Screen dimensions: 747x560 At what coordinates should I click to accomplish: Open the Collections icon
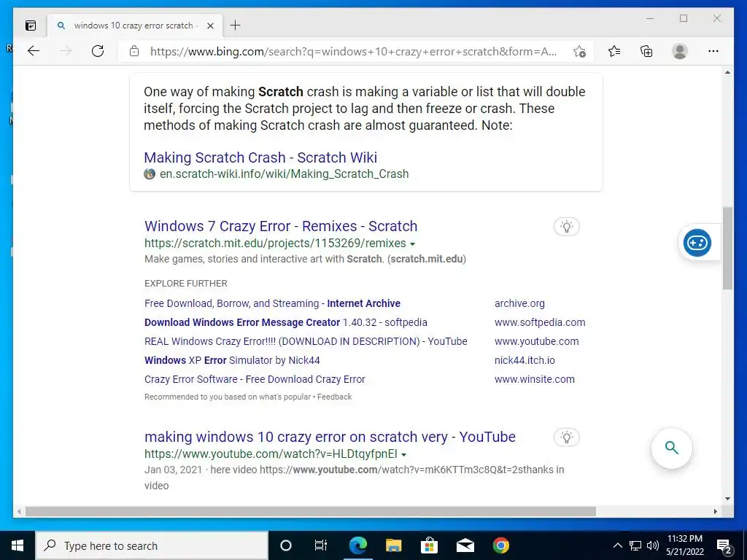[x=646, y=51]
